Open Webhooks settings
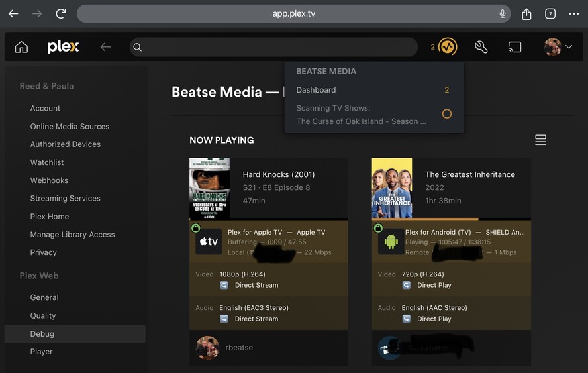This screenshot has width=588, height=373. (x=49, y=180)
